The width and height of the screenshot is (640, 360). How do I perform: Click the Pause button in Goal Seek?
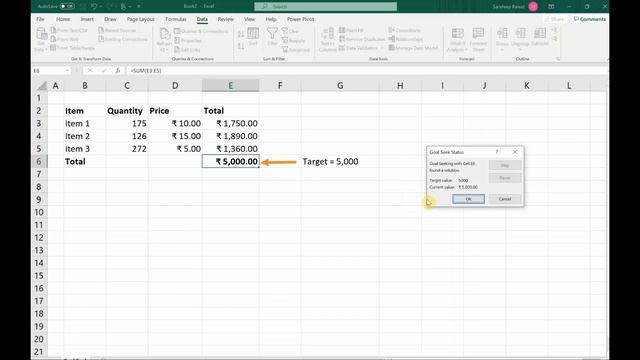tap(504, 178)
